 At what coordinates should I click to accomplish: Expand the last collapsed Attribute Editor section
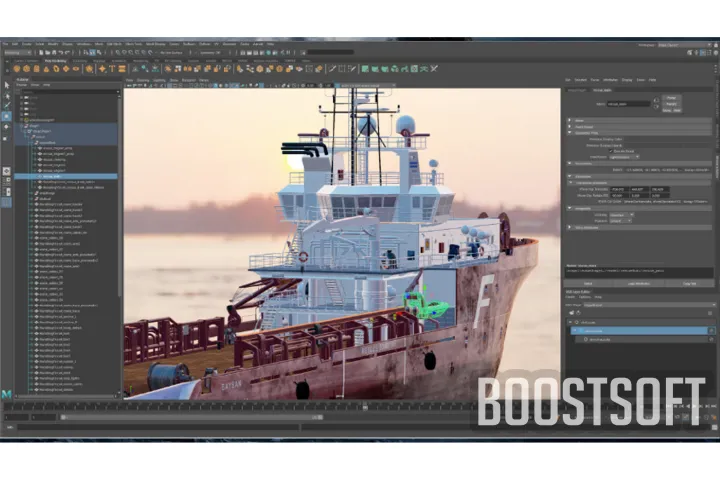(570, 227)
